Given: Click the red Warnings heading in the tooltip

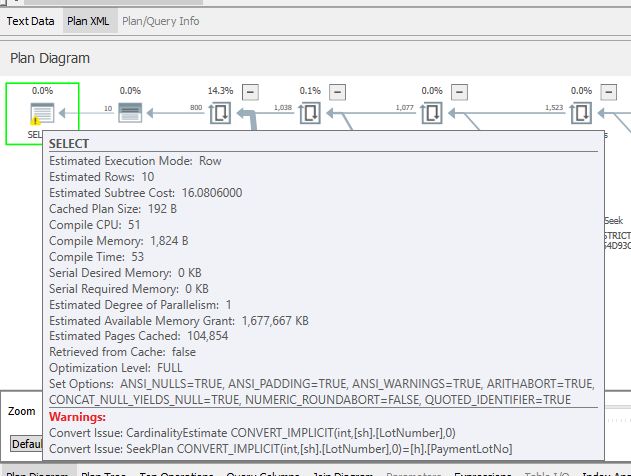Looking at the screenshot, I should (x=77, y=417).
